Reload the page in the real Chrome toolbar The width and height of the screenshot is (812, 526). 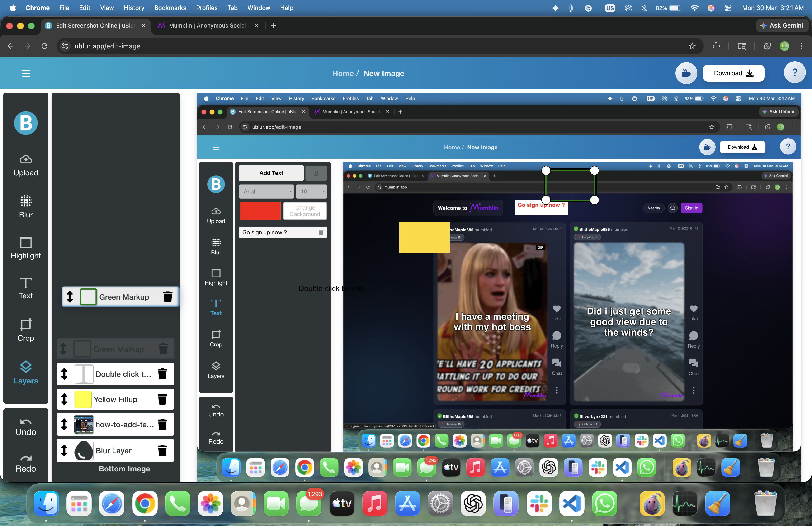tap(45, 46)
